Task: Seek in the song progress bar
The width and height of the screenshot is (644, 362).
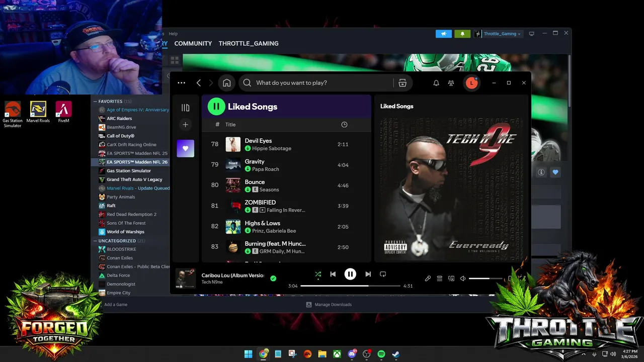Action: pyautogui.click(x=350, y=286)
